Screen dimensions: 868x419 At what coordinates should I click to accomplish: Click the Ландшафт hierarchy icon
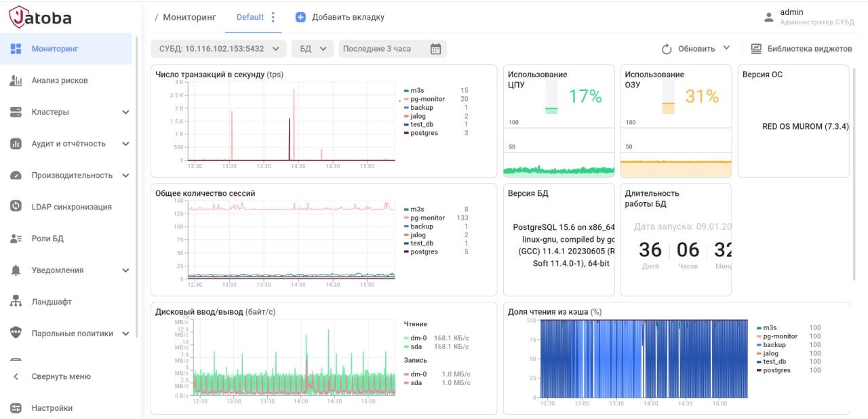[x=16, y=302]
